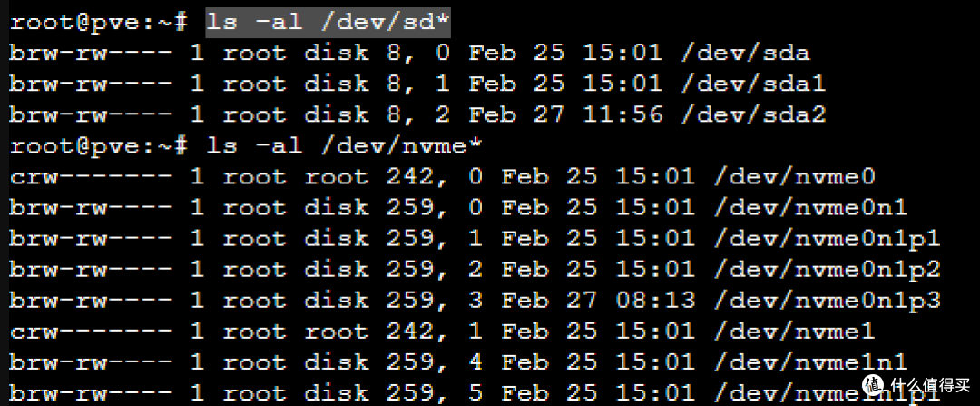
Task: Click the /dev/nvme0n1p1 partition path
Action: click(827, 238)
